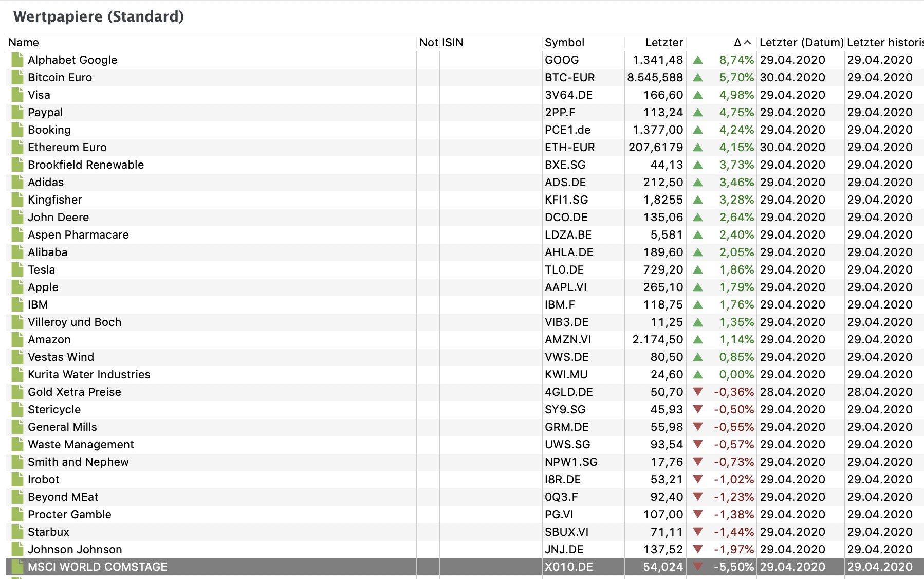Toggle sort order on the Δ column header

click(722, 43)
